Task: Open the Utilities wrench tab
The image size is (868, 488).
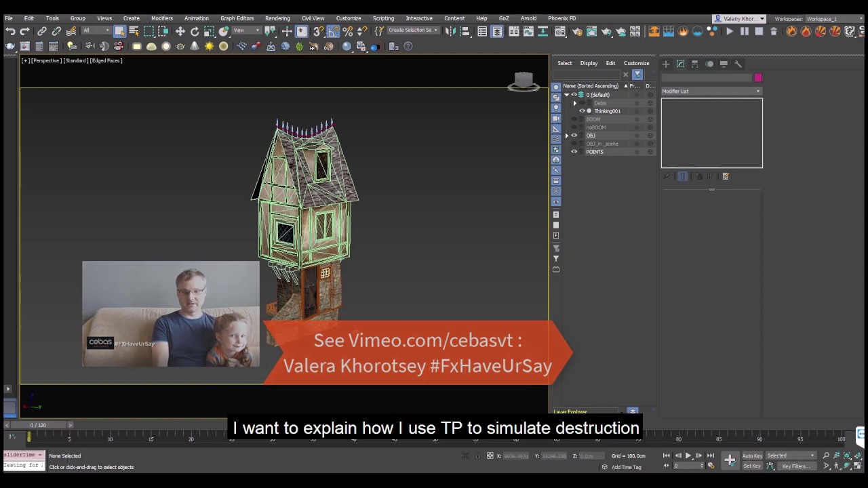Action: 738,64
